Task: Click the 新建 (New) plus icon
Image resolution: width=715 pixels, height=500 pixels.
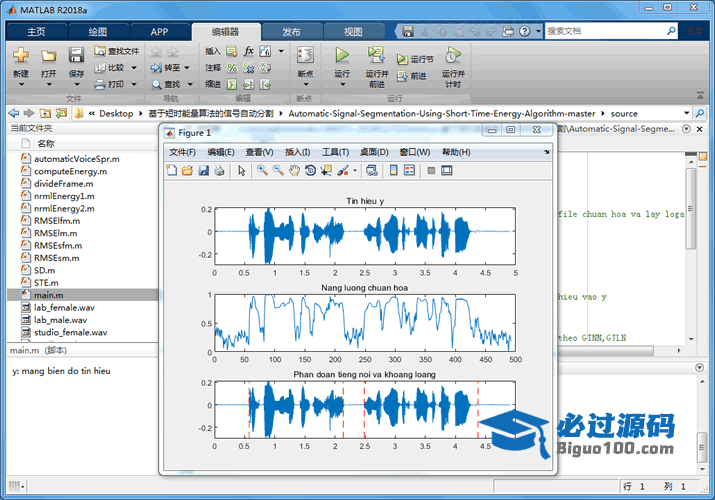Action: 21,55
